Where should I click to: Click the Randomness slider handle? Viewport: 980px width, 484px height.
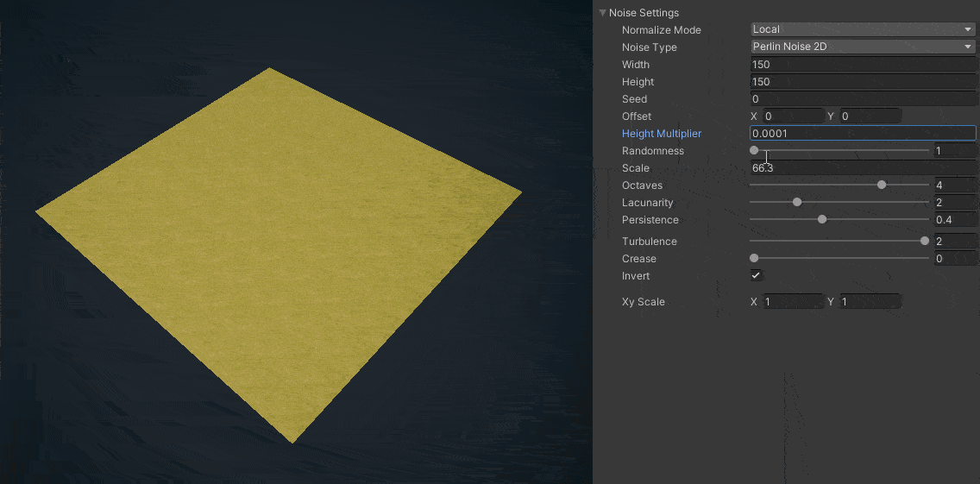coord(754,150)
